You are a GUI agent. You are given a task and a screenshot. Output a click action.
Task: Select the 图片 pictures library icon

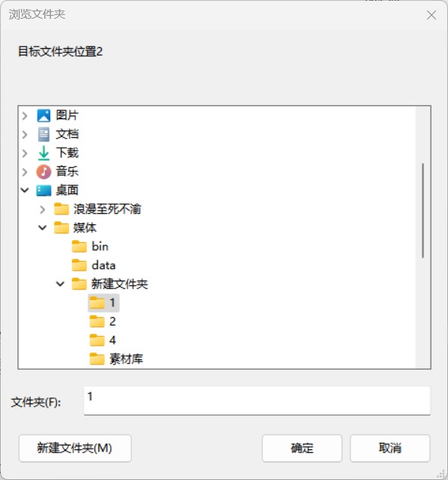point(43,115)
